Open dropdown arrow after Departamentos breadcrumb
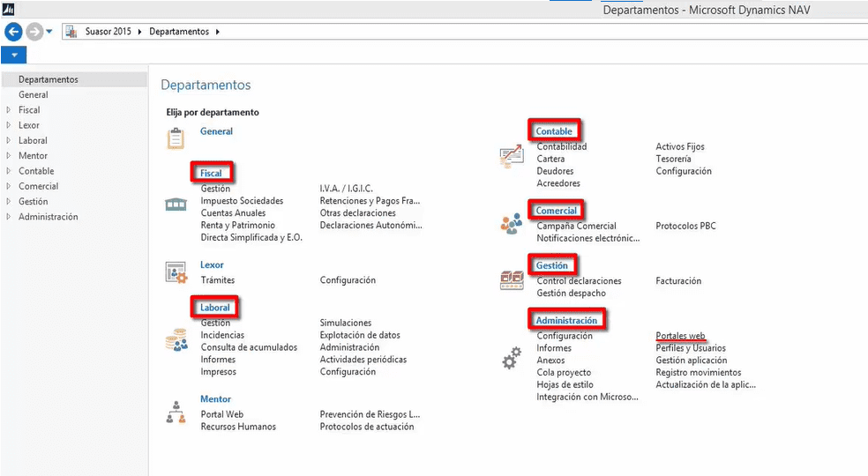 pos(218,32)
